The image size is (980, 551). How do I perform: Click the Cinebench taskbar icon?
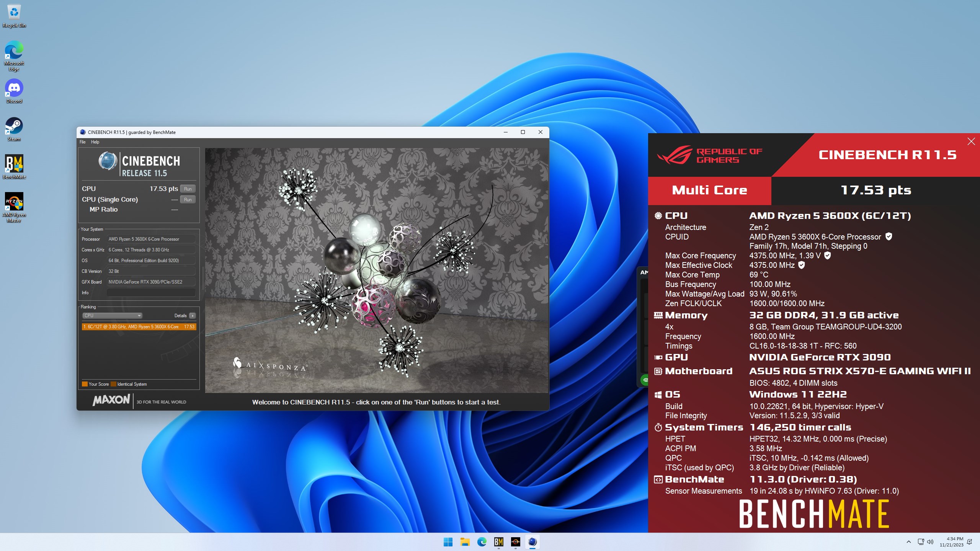(x=532, y=542)
